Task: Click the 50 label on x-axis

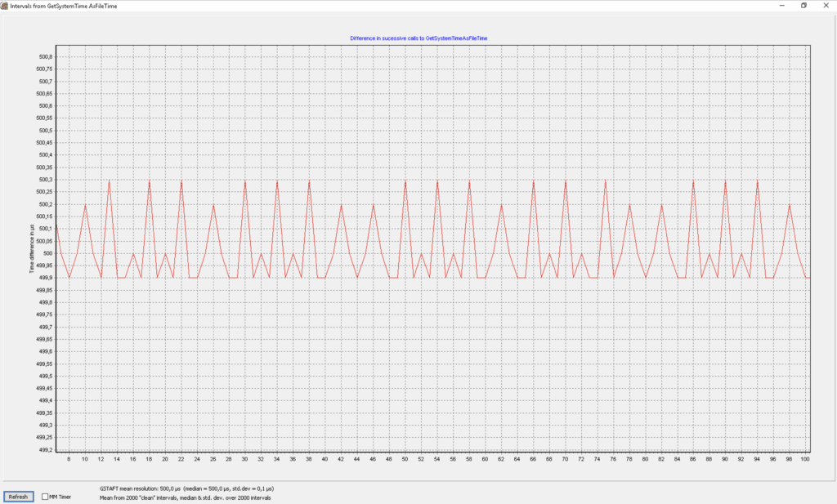Action: pyautogui.click(x=405, y=459)
